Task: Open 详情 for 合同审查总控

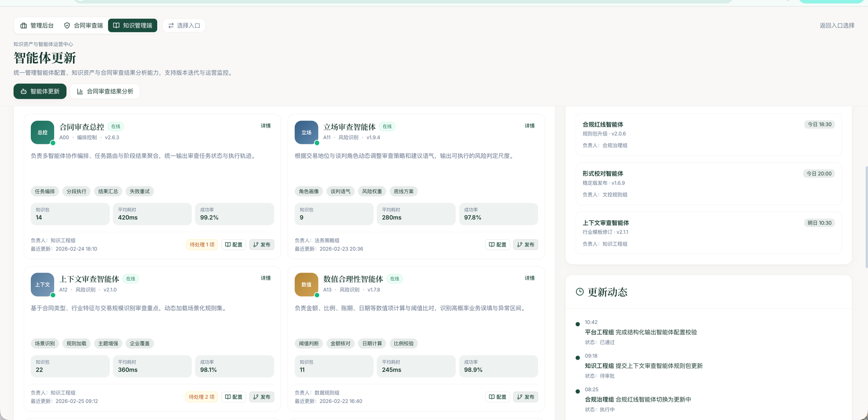Action: click(x=266, y=126)
